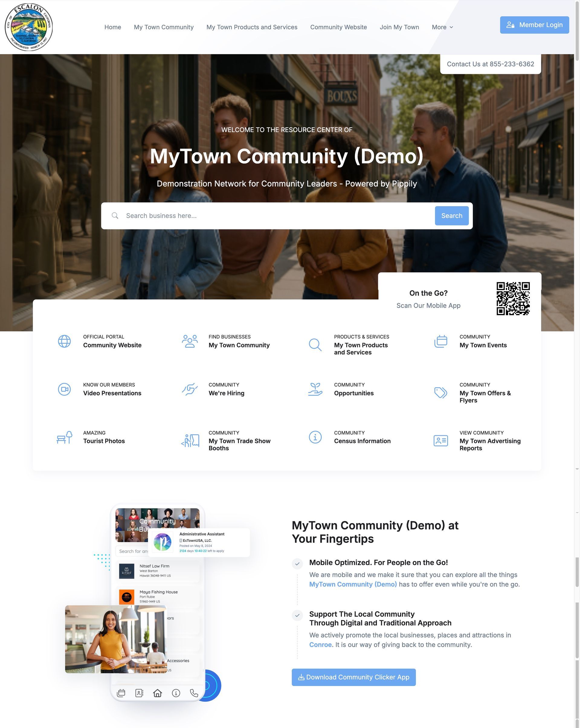Screen dimensions: 580x728
Task: Click the magnifier icon for Products and Services
Action: [315, 345]
